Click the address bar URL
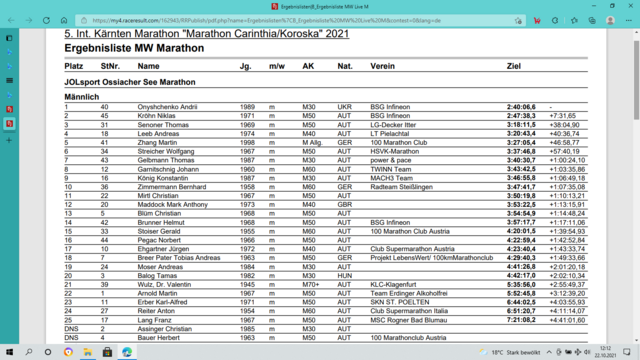This screenshot has height=360, width=640. (266, 20)
